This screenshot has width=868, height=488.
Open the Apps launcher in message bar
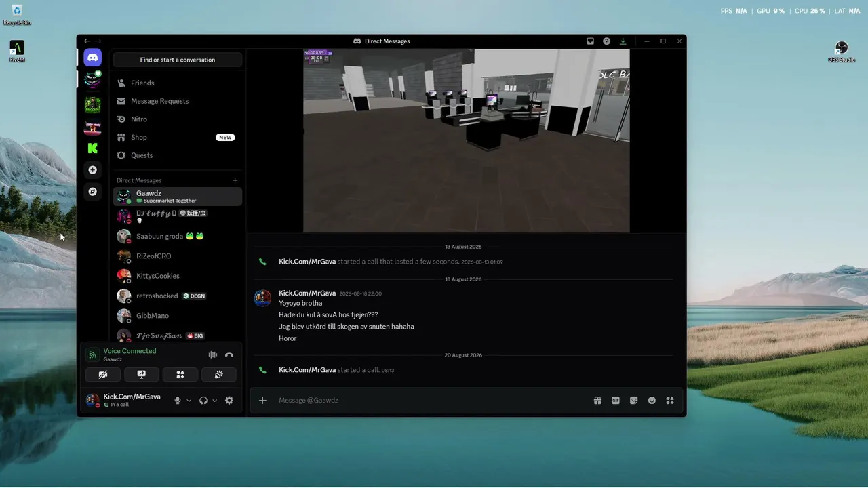670,401
